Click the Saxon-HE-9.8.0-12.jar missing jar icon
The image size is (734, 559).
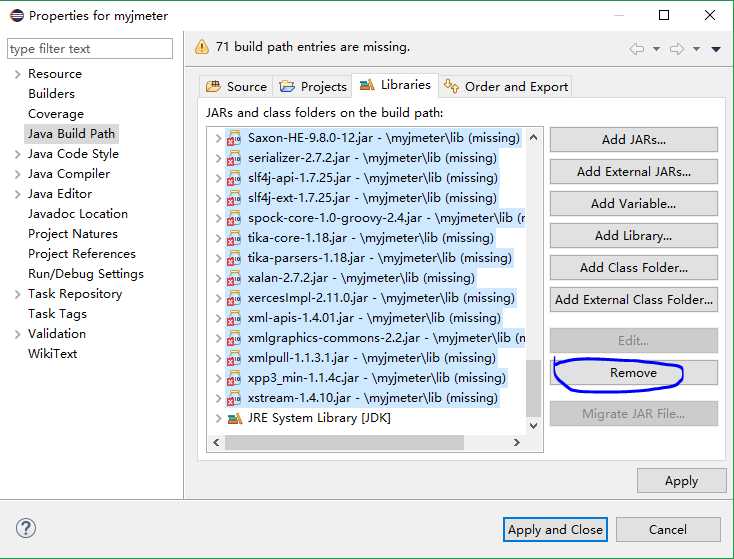point(234,139)
